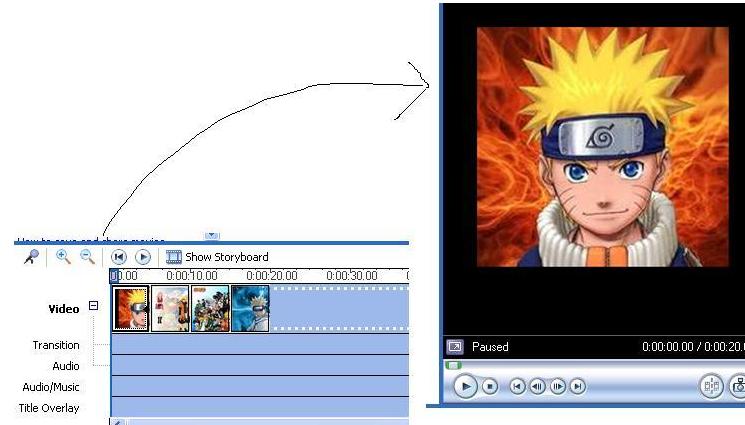
Task: Click the 0:00:30.00 mark on the ruler
Action: point(352,276)
